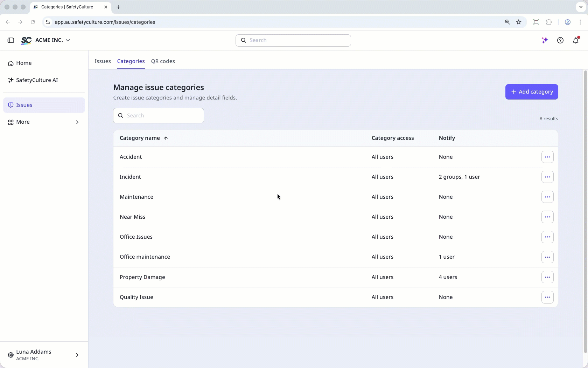Click 'All users' in Accident row
Viewport: 588px width, 368px height.
[x=383, y=157]
